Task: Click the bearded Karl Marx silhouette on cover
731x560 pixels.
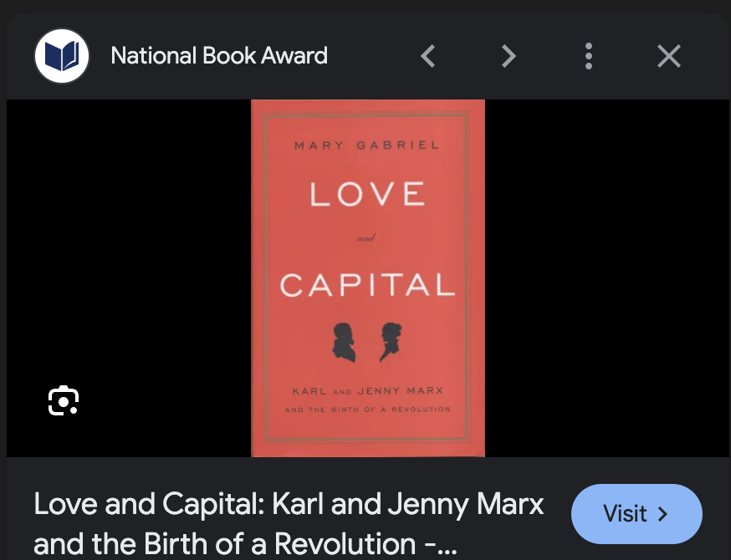Action: click(x=344, y=343)
